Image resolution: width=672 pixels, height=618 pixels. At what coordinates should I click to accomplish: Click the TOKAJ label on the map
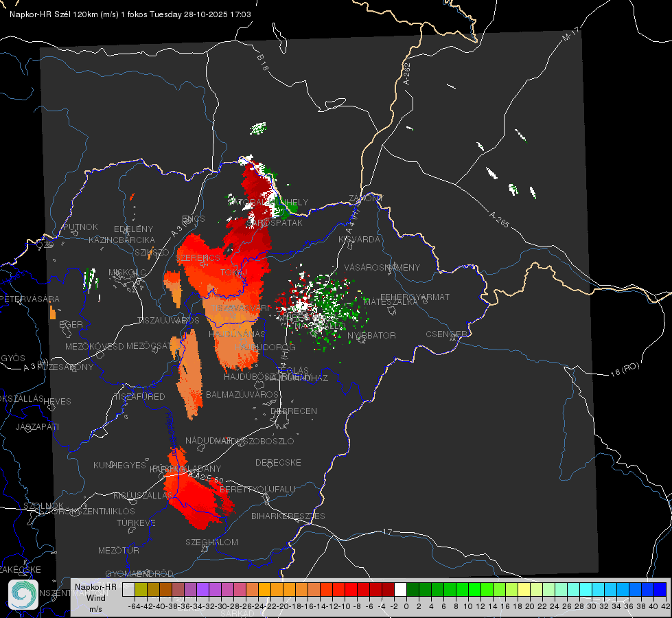[x=233, y=273]
